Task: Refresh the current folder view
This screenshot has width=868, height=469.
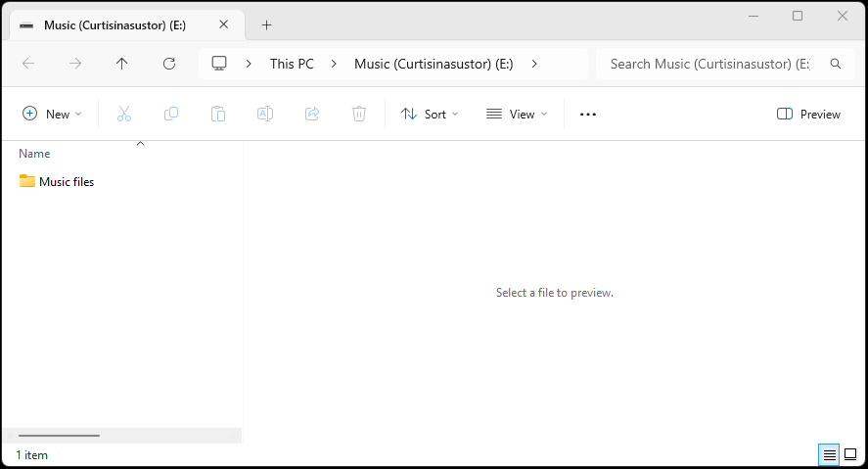Action: point(169,64)
